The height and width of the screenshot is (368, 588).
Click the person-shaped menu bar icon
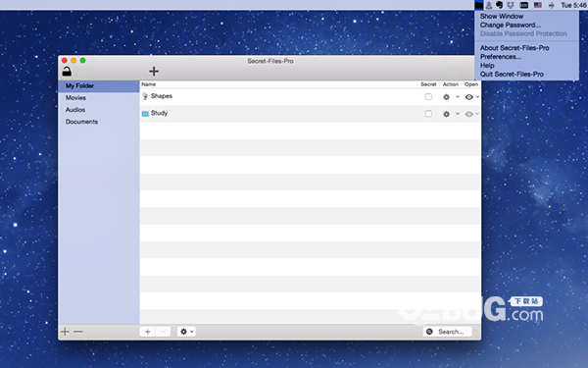pos(489,5)
